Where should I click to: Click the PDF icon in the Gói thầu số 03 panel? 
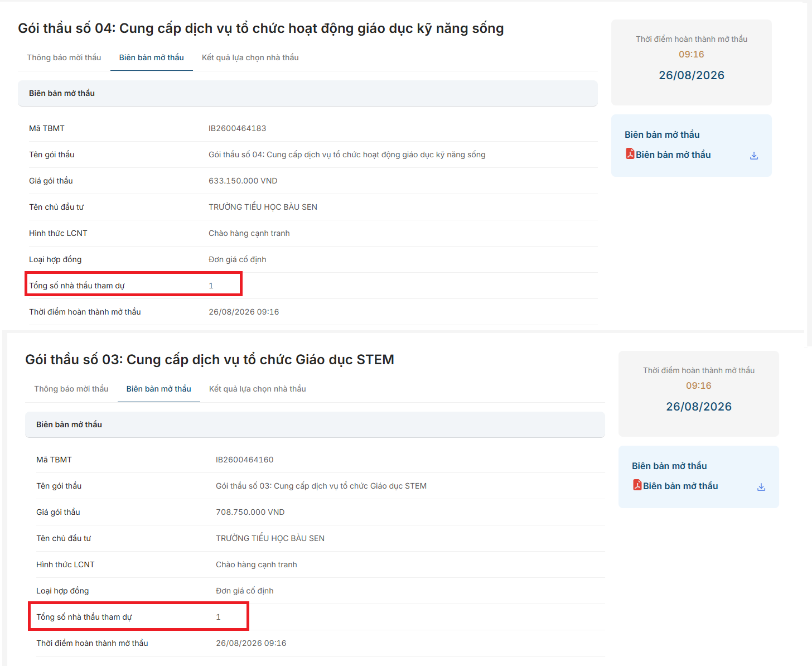[637, 485]
